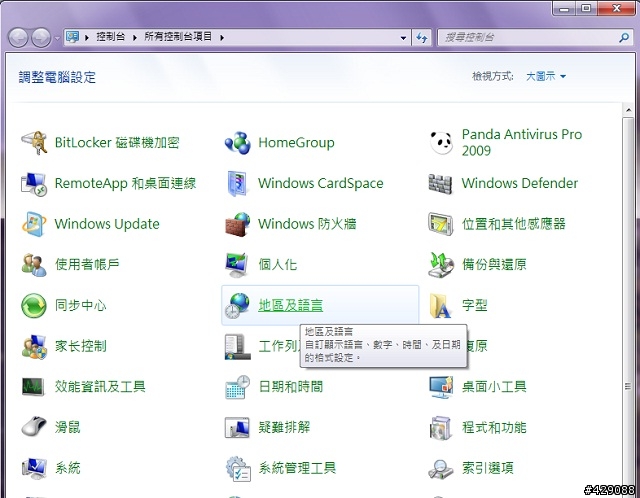
Task: Expand the address bar history dropdown arrow
Action: click(403, 38)
